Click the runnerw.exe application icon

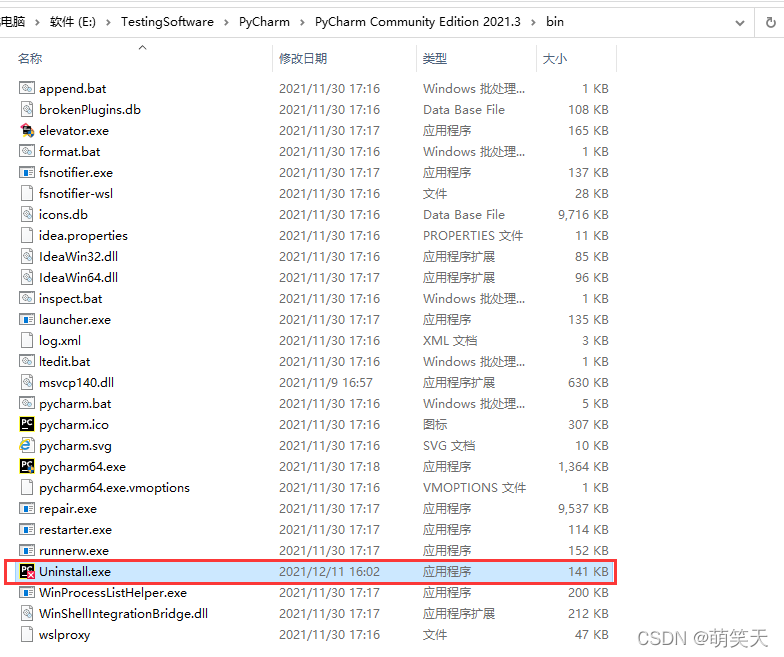[27, 550]
